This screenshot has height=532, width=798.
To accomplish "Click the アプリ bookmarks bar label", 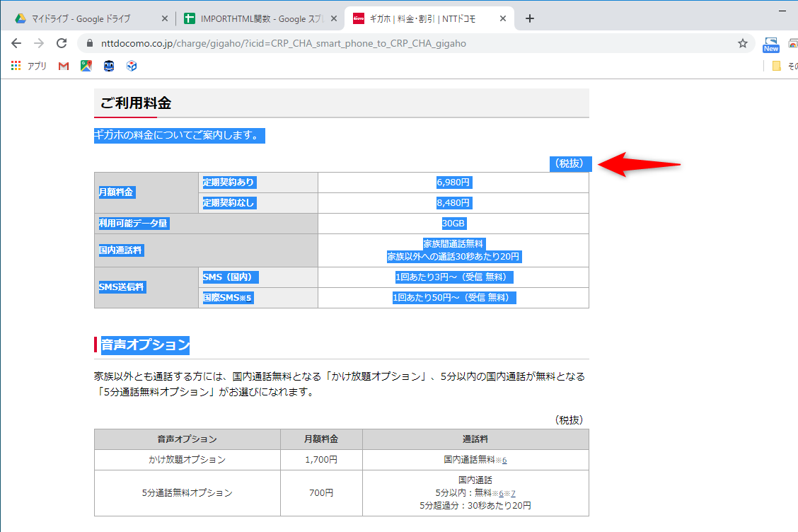I will [x=37, y=66].
